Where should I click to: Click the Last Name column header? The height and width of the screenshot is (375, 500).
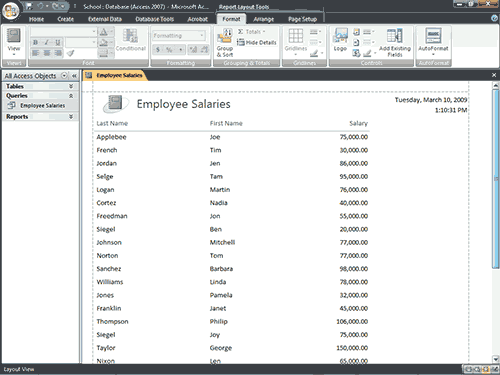[x=112, y=123]
